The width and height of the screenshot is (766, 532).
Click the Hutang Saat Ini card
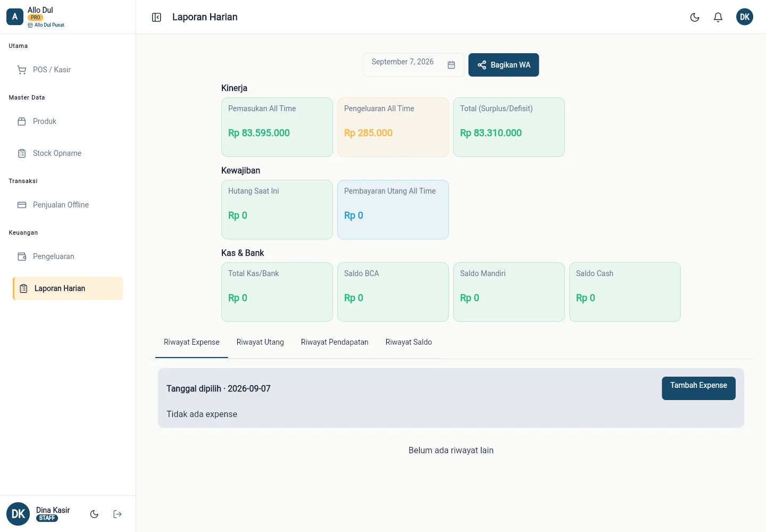pyautogui.click(x=277, y=210)
